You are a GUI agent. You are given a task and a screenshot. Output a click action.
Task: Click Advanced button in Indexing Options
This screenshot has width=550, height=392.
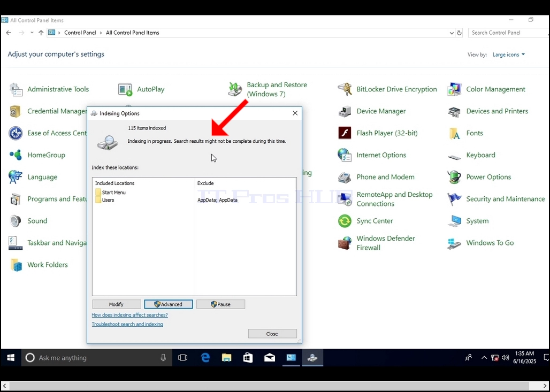pyautogui.click(x=169, y=304)
